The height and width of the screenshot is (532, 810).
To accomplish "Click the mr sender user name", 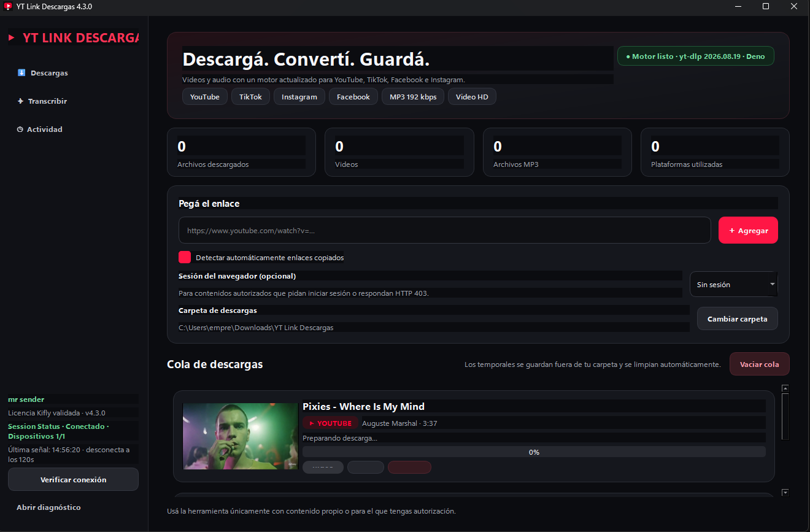I will [x=26, y=399].
